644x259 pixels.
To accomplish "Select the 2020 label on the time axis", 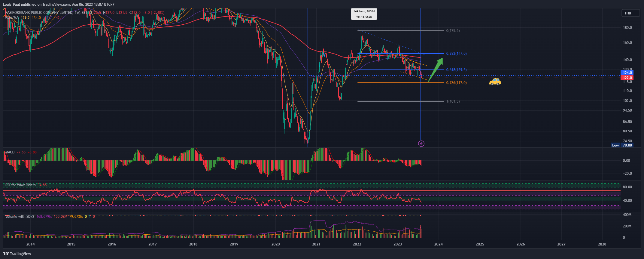I will coord(275,244).
